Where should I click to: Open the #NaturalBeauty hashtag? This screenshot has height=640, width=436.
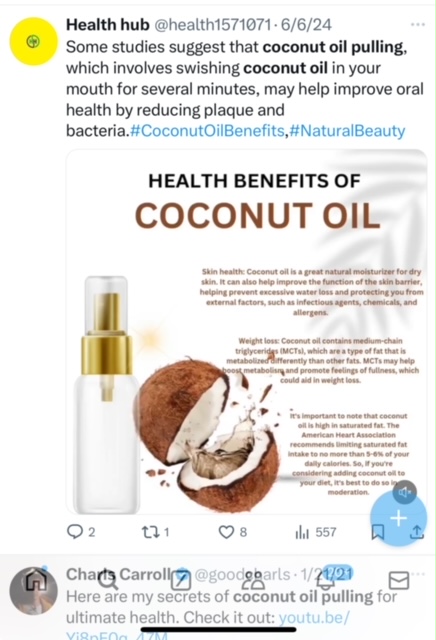point(347,131)
